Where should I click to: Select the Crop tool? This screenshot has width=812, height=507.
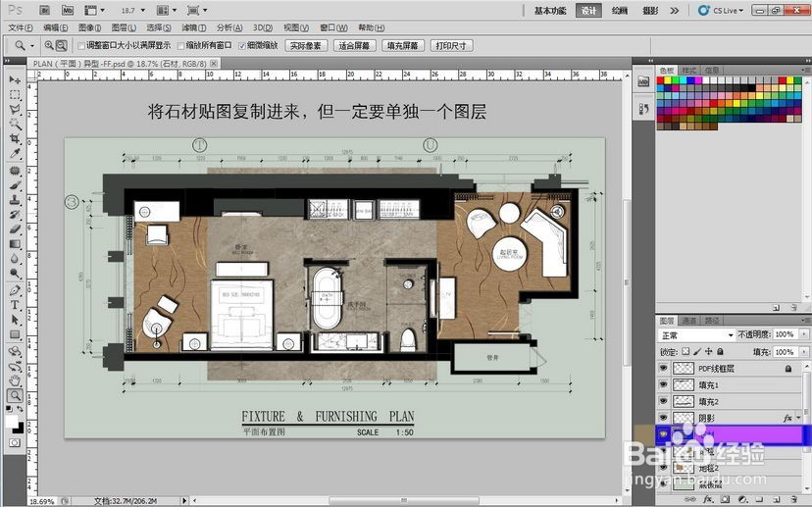15,139
